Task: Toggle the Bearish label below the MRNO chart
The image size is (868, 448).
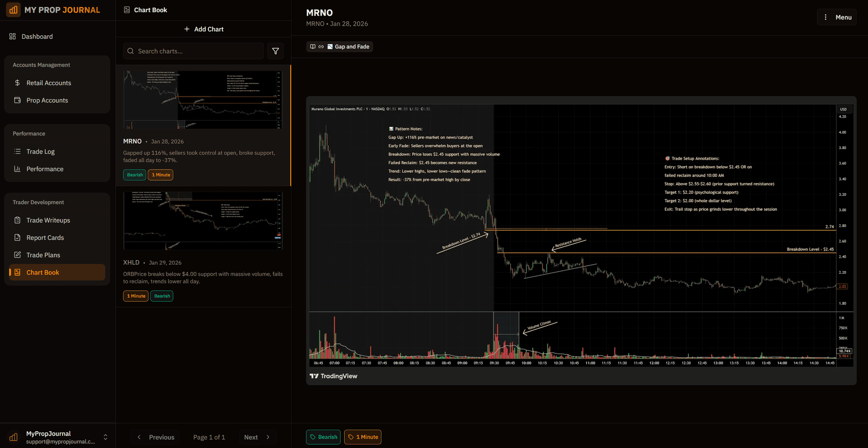Action: [323, 437]
